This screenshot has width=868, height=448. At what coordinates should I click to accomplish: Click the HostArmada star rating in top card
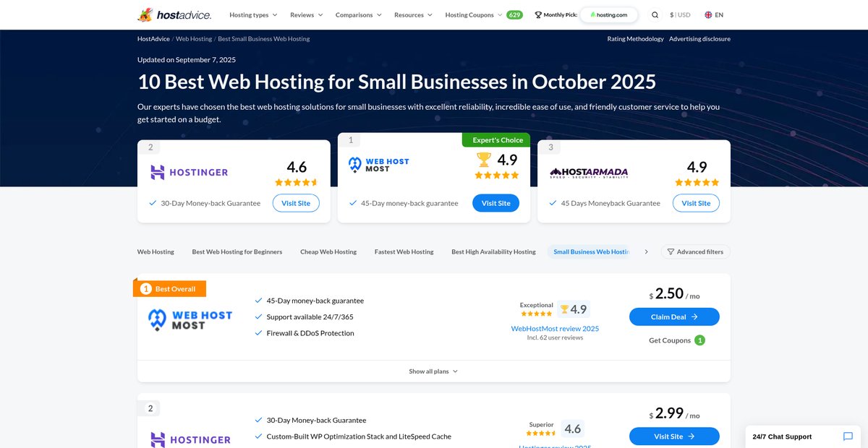point(697,183)
